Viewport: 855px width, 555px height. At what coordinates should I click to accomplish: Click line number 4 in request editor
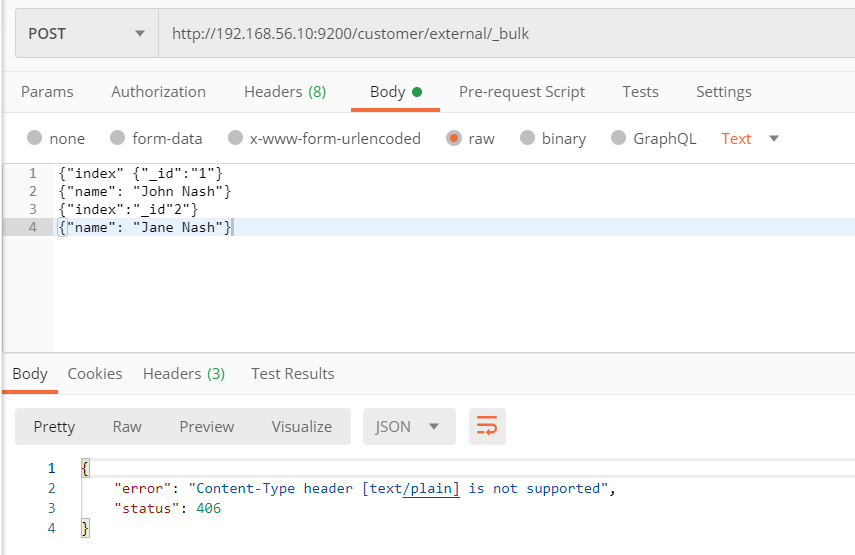point(33,227)
